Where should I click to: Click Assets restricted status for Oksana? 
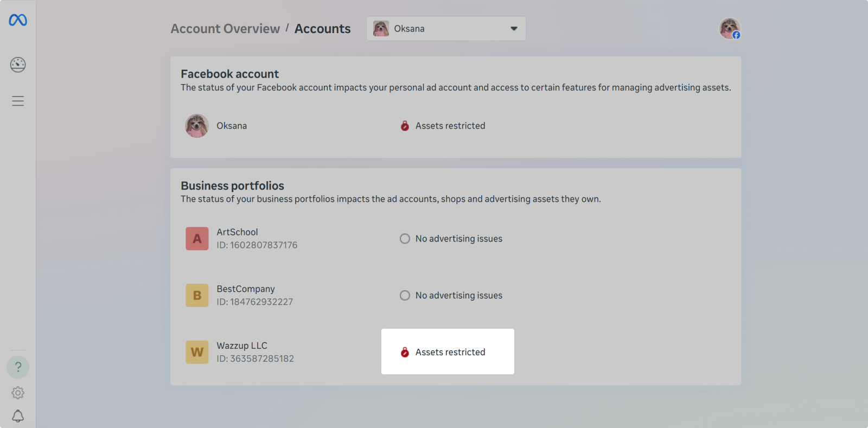tap(450, 126)
